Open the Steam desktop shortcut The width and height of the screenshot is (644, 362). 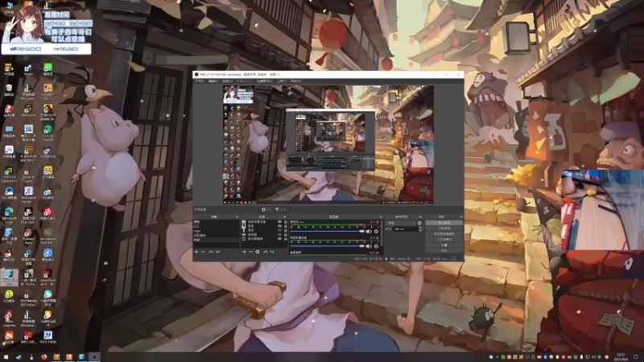(28, 69)
